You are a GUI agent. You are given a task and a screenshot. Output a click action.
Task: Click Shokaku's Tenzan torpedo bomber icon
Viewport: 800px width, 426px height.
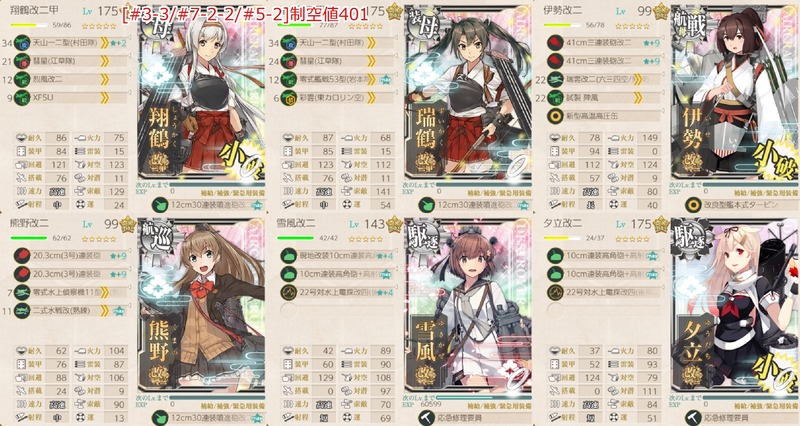click(x=22, y=43)
